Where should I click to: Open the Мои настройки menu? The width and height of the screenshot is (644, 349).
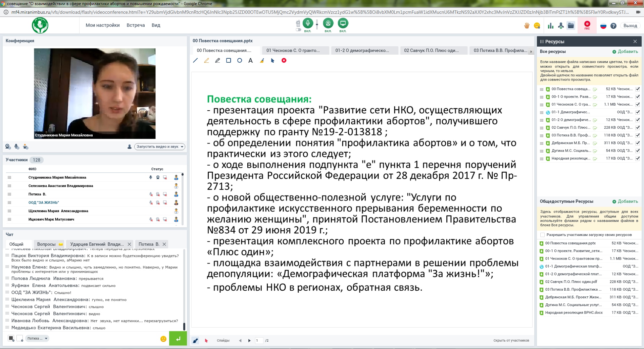(x=102, y=25)
